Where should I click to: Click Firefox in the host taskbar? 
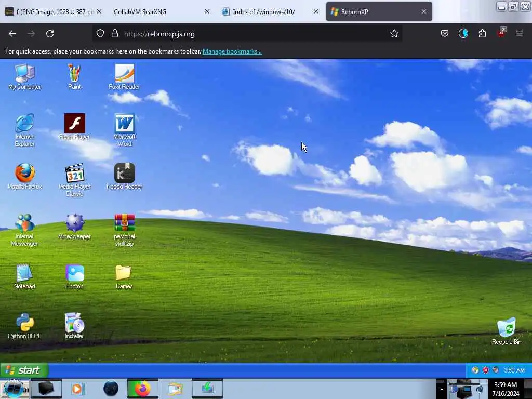[x=143, y=389]
